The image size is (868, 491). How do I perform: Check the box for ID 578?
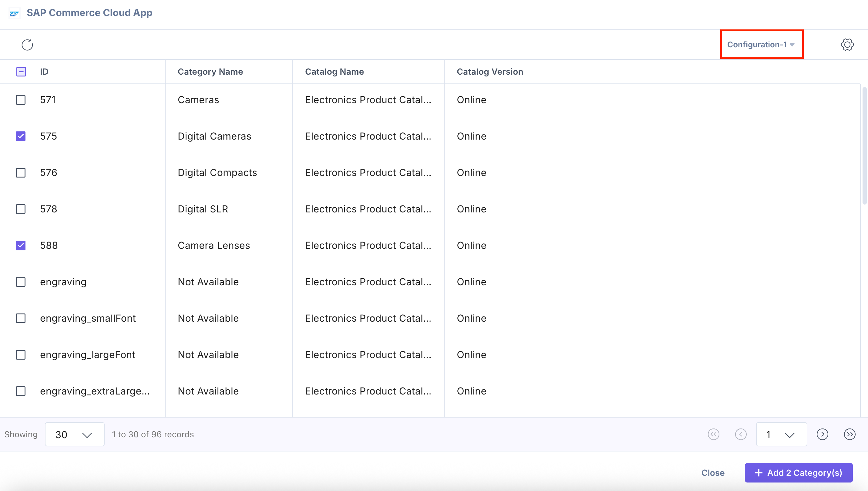[21, 209]
